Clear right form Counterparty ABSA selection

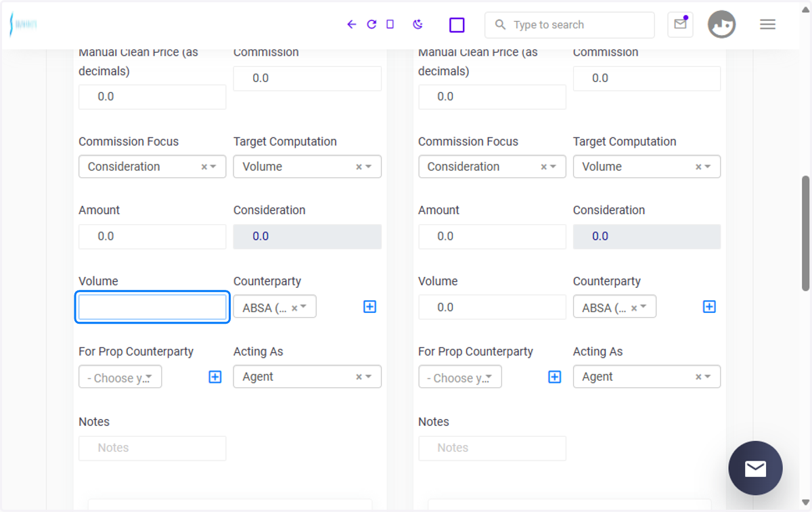click(x=634, y=307)
